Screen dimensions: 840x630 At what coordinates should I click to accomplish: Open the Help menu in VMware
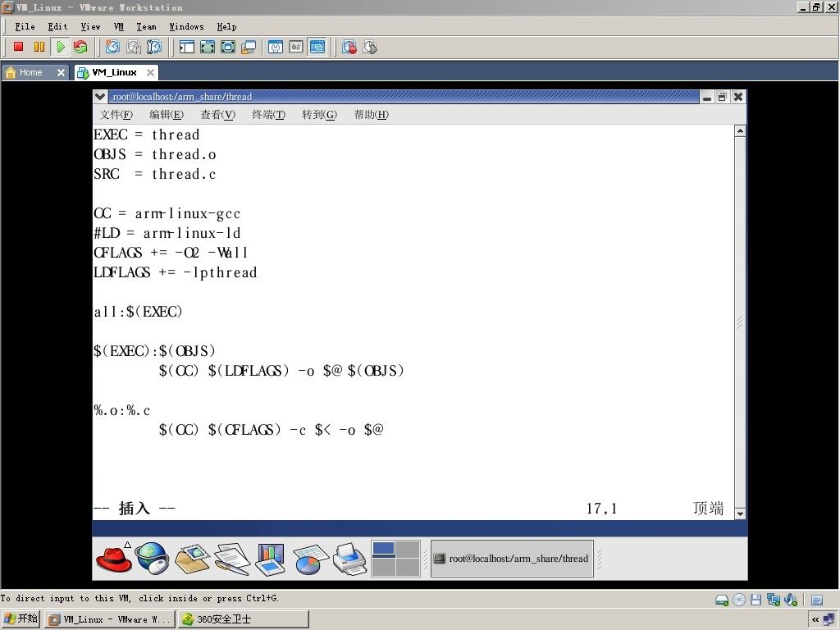[226, 26]
